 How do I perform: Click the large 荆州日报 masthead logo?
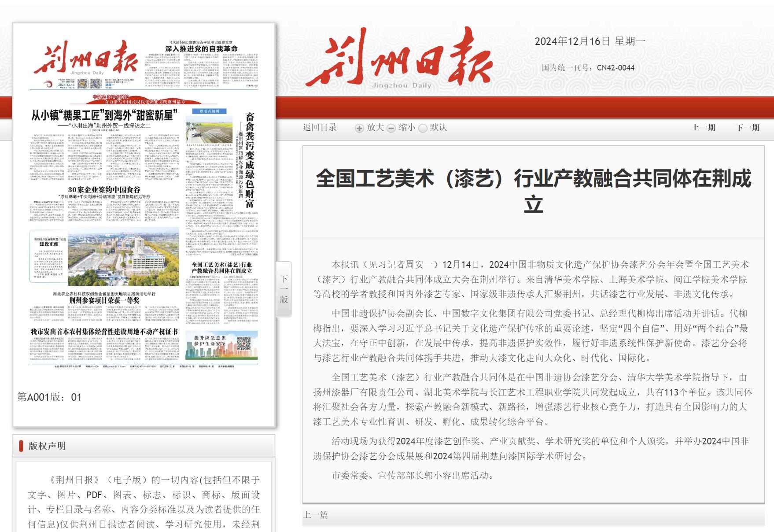[x=398, y=57]
